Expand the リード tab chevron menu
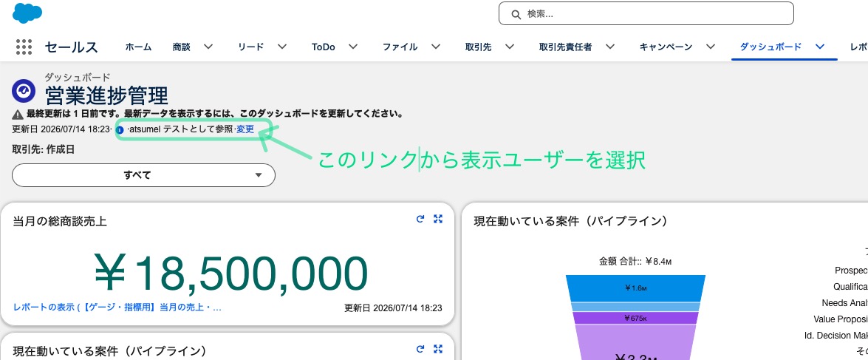The height and width of the screenshot is (360, 868). [x=281, y=47]
